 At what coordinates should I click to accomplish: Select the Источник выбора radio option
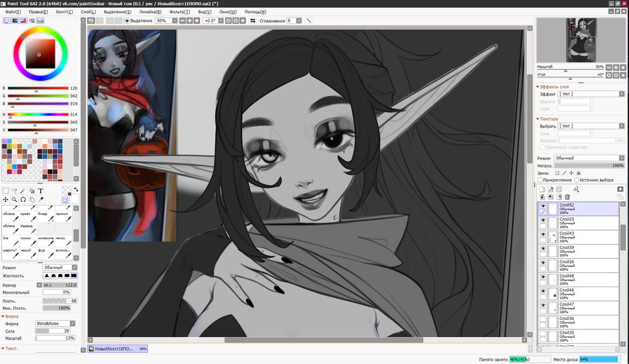point(576,180)
